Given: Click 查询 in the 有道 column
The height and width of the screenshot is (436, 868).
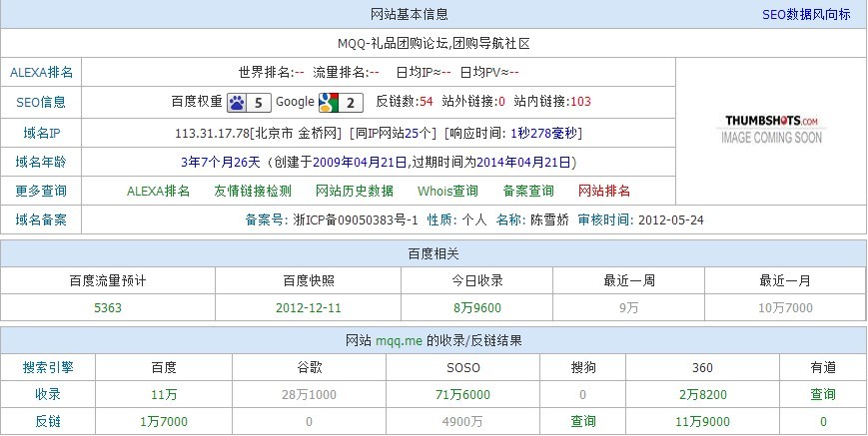Looking at the screenshot, I should point(823,394).
